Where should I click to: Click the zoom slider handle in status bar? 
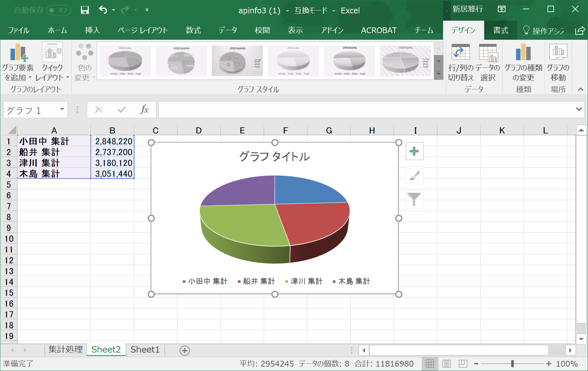(x=512, y=363)
